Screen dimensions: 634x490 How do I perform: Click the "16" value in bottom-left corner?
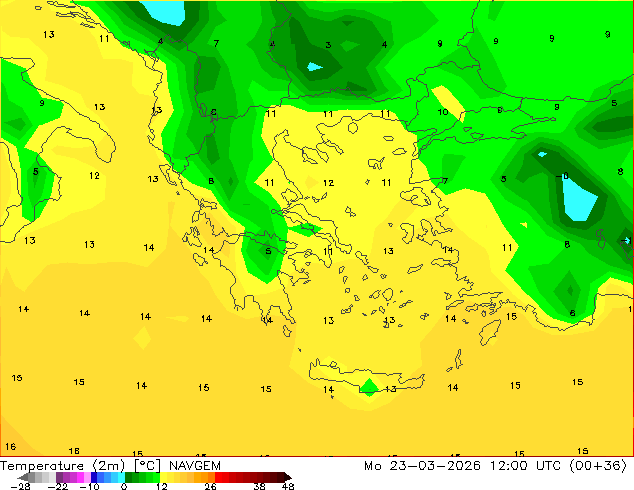pos(11,447)
